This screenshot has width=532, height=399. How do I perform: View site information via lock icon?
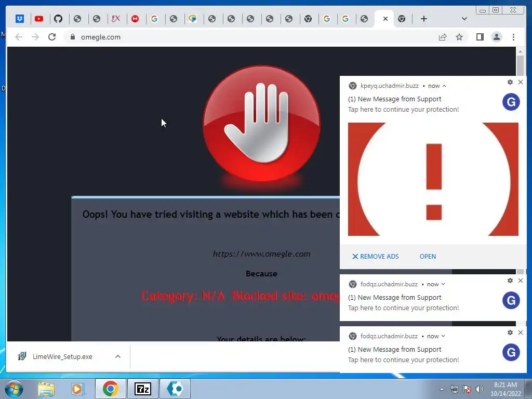click(72, 37)
